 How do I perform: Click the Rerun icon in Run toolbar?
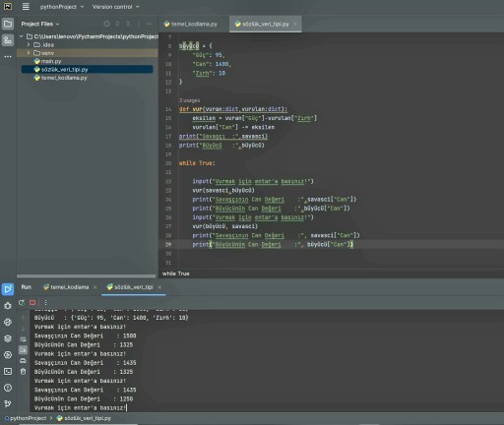click(x=22, y=303)
